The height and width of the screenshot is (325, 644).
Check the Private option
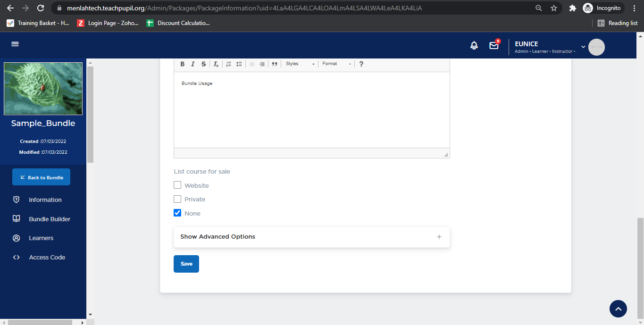pos(177,199)
